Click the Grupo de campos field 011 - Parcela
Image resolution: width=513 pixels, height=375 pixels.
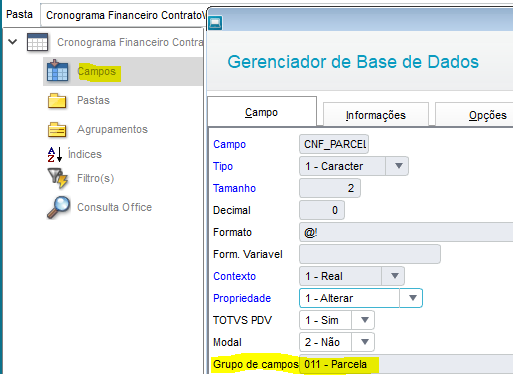pos(406,364)
